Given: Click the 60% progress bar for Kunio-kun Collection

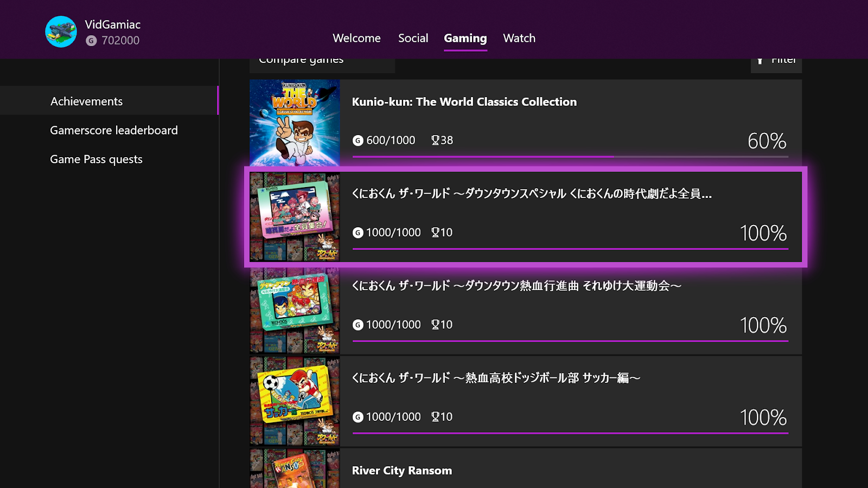Looking at the screenshot, I should coord(570,157).
